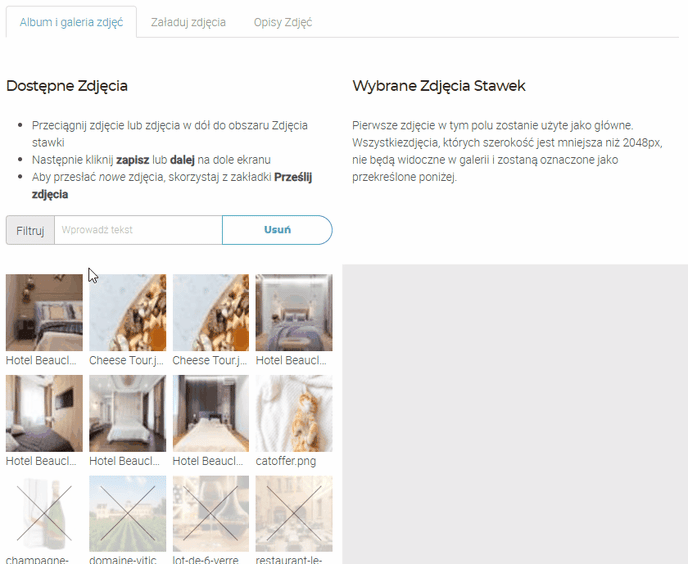Click the gray selected photos drop area

tap(515, 414)
